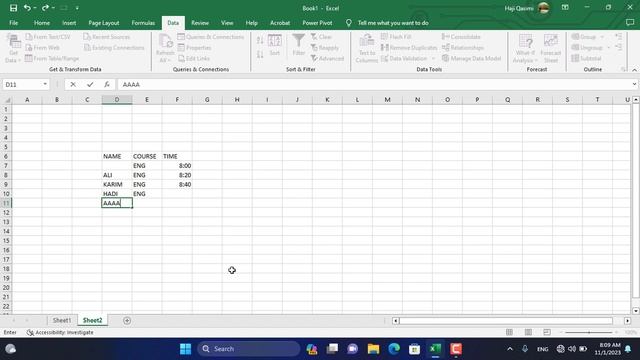Screen dimensions: 640x360
Task: Select cell containing 8:20
Action: (x=177, y=175)
